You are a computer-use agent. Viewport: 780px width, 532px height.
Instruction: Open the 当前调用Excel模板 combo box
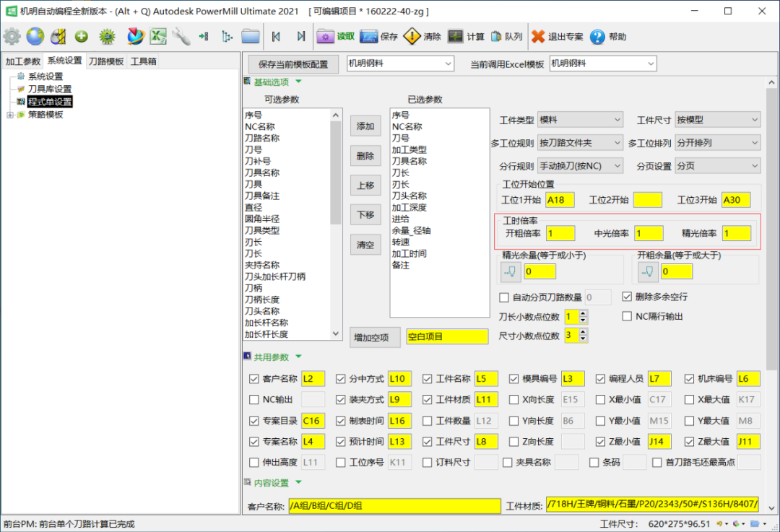602,64
